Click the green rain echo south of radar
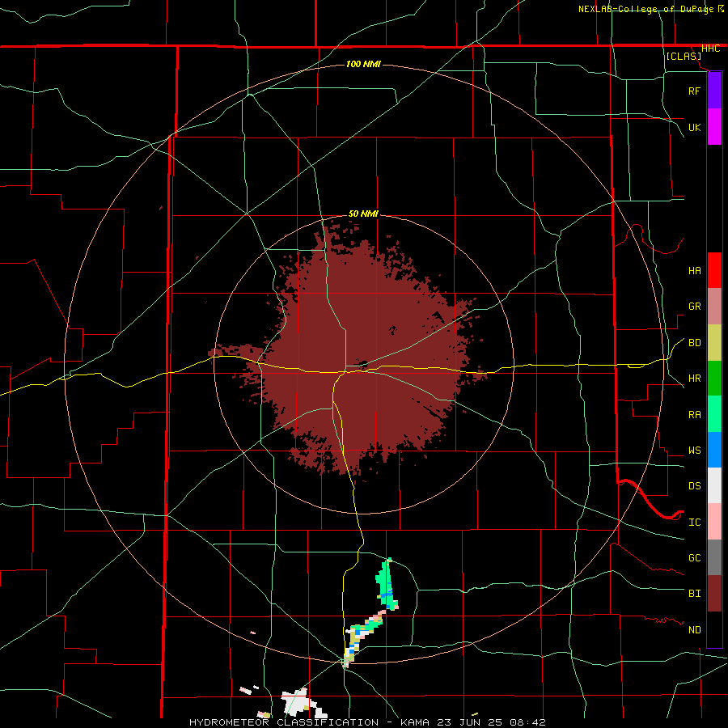728x728 pixels. [386, 584]
